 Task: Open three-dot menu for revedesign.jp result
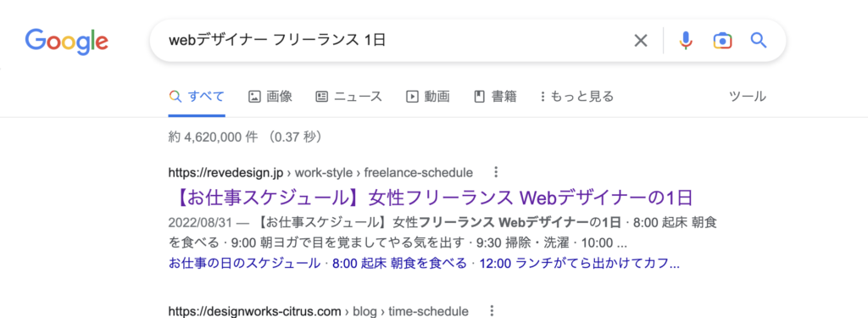pos(496,172)
